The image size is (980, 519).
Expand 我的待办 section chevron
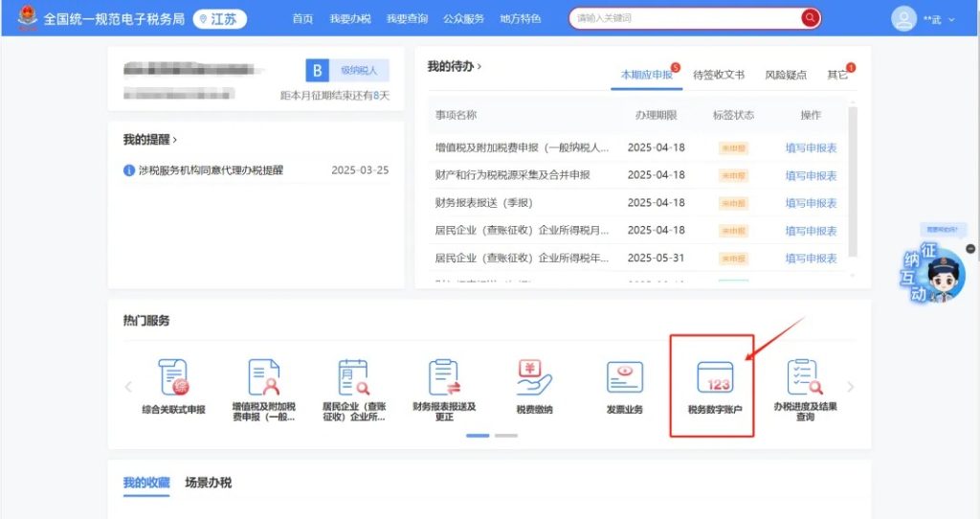point(479,67)
